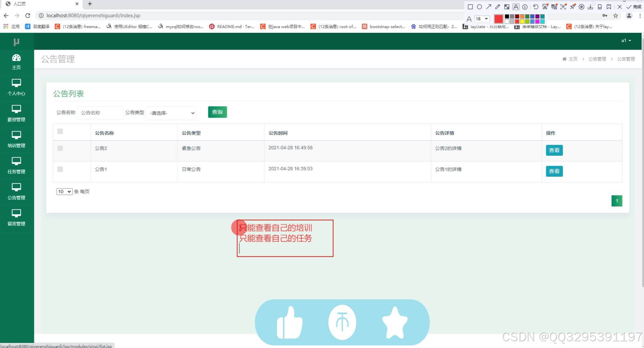Open 任务管理 in the sidebar
Image resolution: width=644 pixels, height=348 pixels.
pyautogui.click(x=16, y=166)
